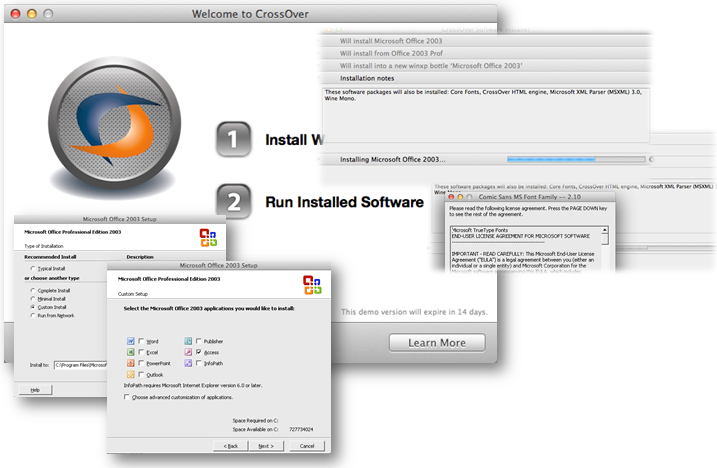The width and height of the screenshot is (717, 468).
Task: Expand 'Will install Microsoft Office 2003' row
Action: coord(485,41)
